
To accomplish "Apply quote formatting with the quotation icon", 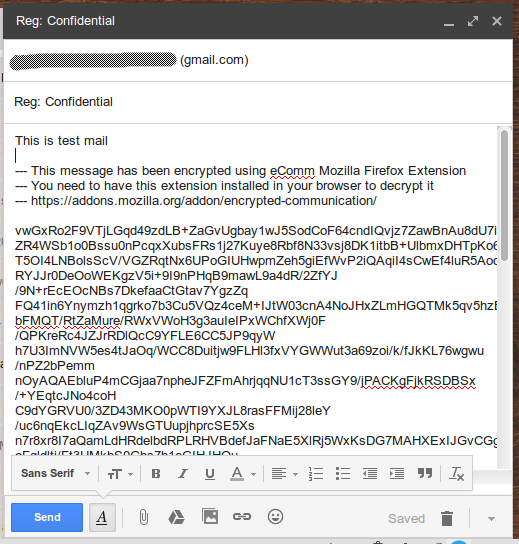I will tap(425, 473).
